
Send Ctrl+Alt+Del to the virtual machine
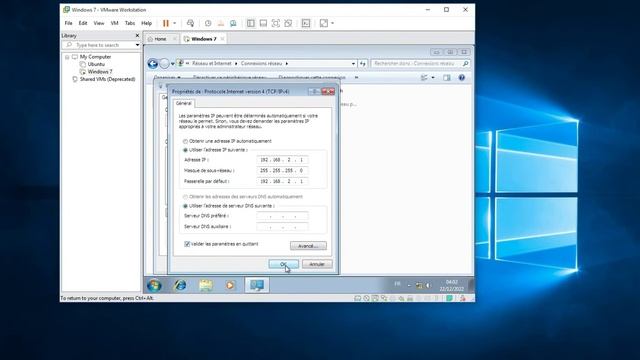pos(190,23)
